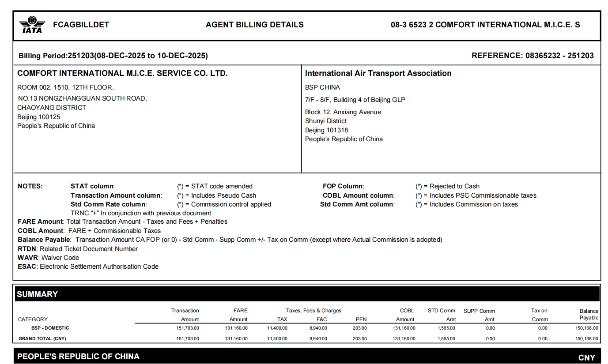The width and height of the screenshot is (608, 364).
Task: Click the WAVR Waiver Code line
Action: 48,258
